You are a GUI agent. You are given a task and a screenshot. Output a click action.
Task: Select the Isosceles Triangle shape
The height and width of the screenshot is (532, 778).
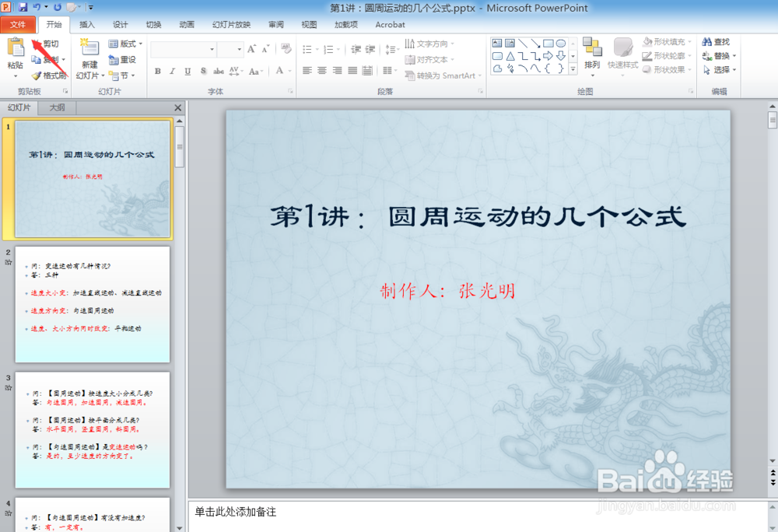[510, 56]
